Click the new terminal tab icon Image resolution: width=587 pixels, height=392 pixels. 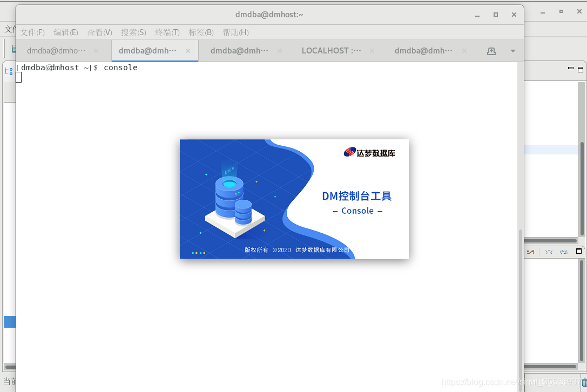[491, 51]
